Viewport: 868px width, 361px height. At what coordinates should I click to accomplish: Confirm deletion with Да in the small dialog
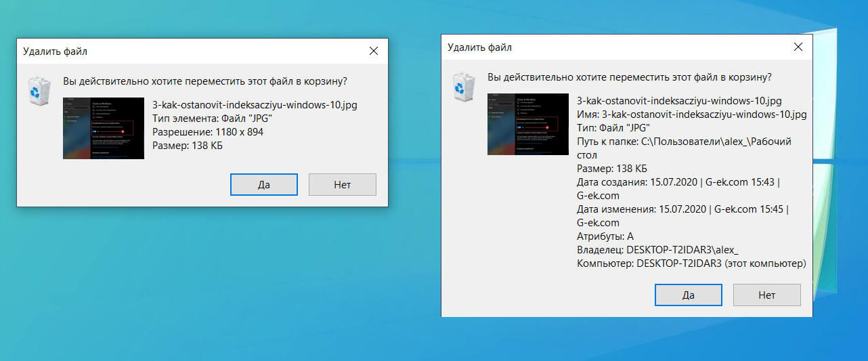(x=263, y=184)
